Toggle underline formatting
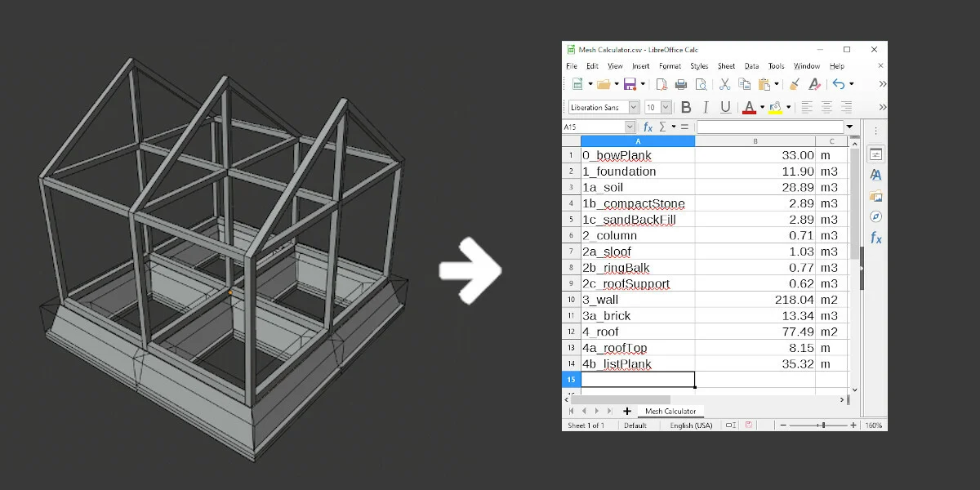This screenshot has height=490, width=980. (x=725, y=106)
